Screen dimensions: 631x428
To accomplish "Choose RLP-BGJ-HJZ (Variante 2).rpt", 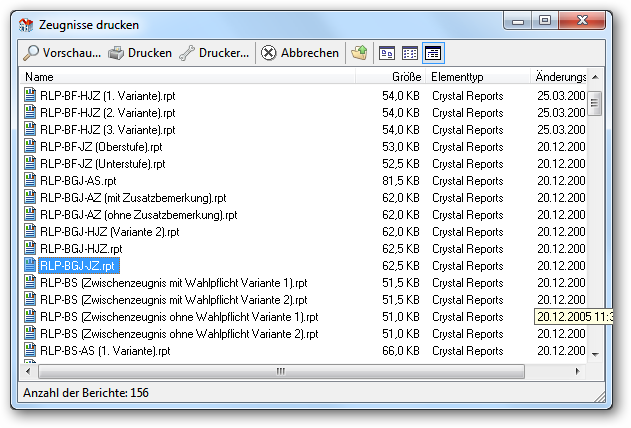I will tap(109, 232).
